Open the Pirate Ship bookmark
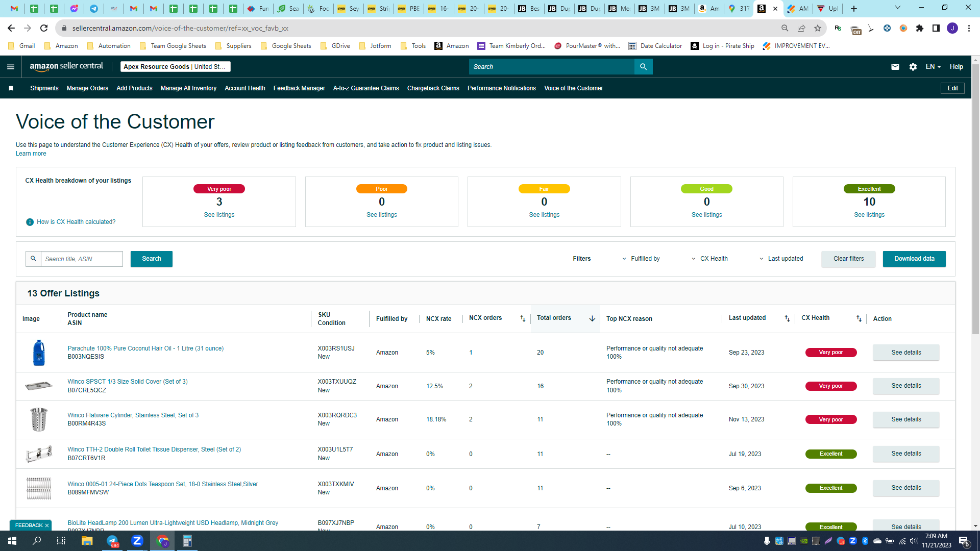 point(723,46)
